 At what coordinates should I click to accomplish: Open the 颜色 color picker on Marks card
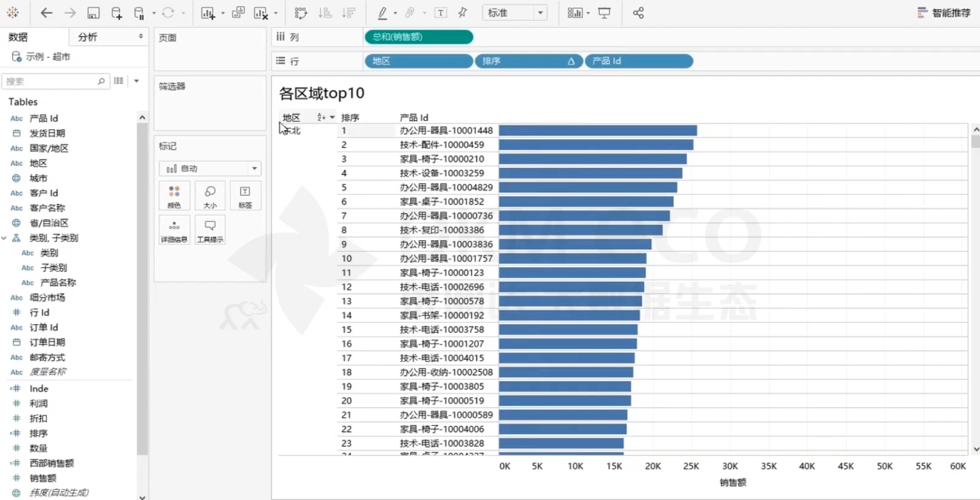[174, 197]
